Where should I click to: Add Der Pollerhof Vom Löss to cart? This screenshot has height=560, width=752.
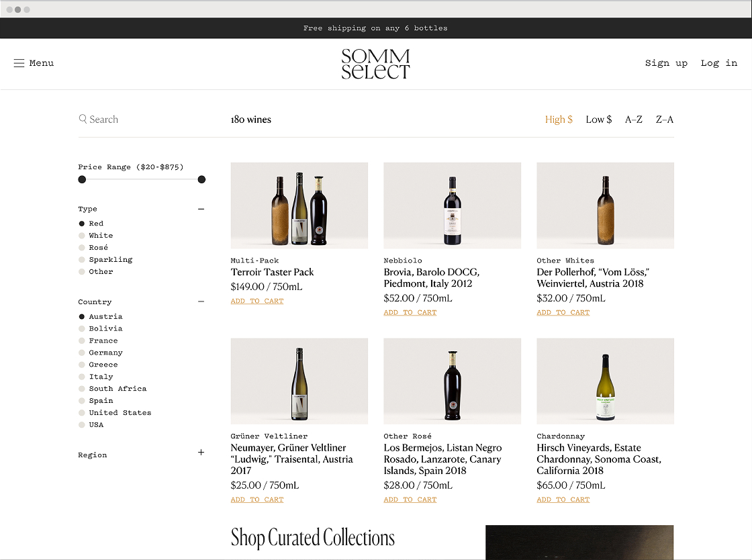click(x=563, y=312)
